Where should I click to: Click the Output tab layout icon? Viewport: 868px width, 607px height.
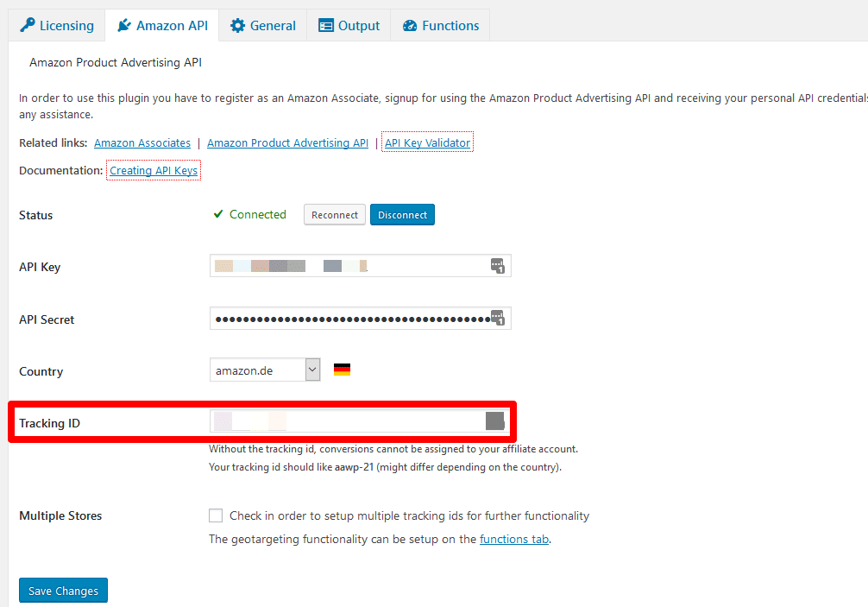[x=326, y=26]
